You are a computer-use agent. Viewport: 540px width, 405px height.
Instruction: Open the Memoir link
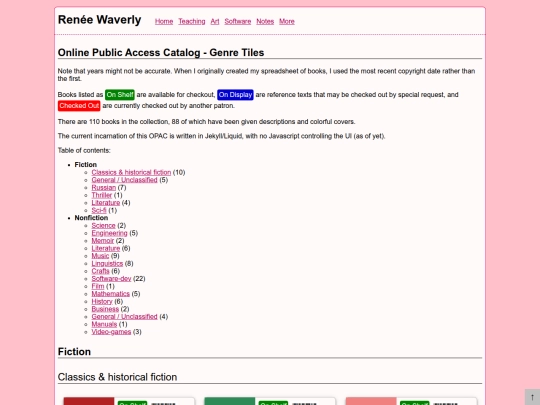click(x=103, y=241)
